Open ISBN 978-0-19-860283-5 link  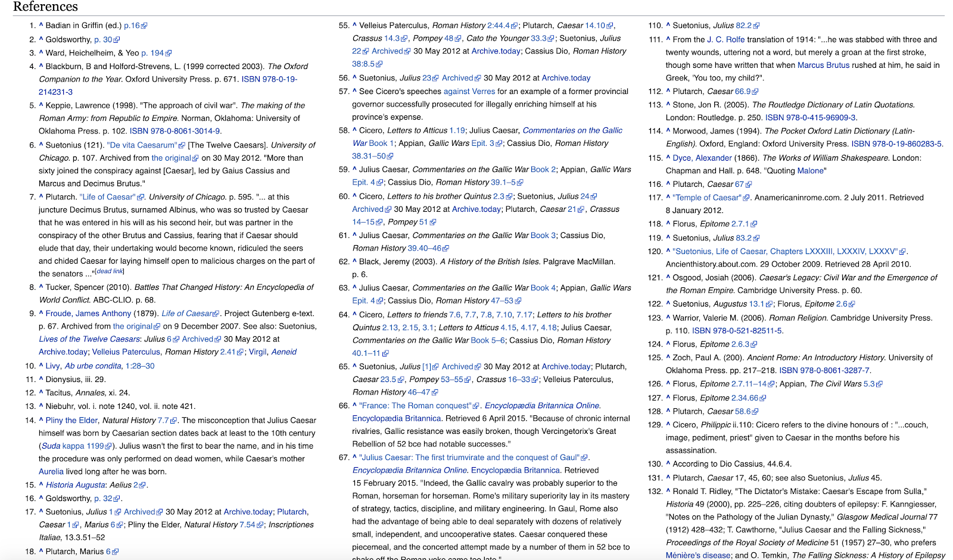coord(896,144)
